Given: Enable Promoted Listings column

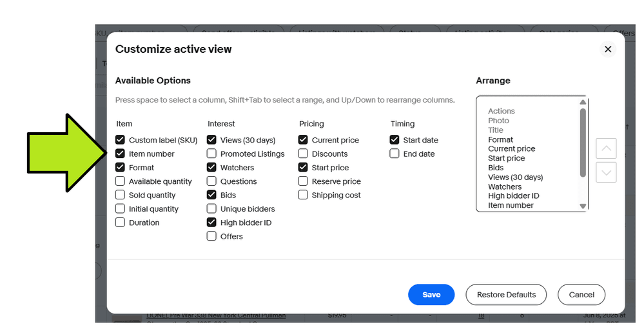Looking at the screenshot, I should point(211,154).
